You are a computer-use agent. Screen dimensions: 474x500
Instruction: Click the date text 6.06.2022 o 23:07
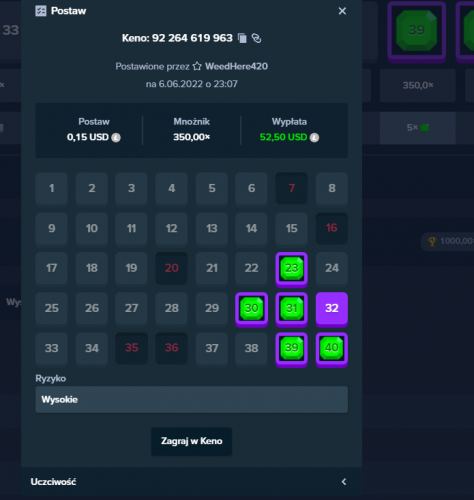point(198,84)
